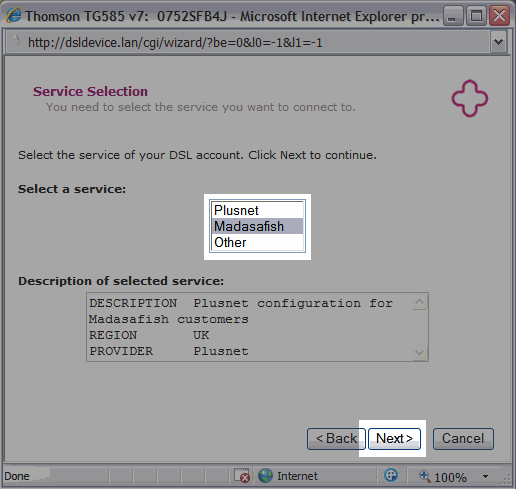Screen dimensions: 516x489
Task: Click the description scrollbar up arrow
Action: 419,302
